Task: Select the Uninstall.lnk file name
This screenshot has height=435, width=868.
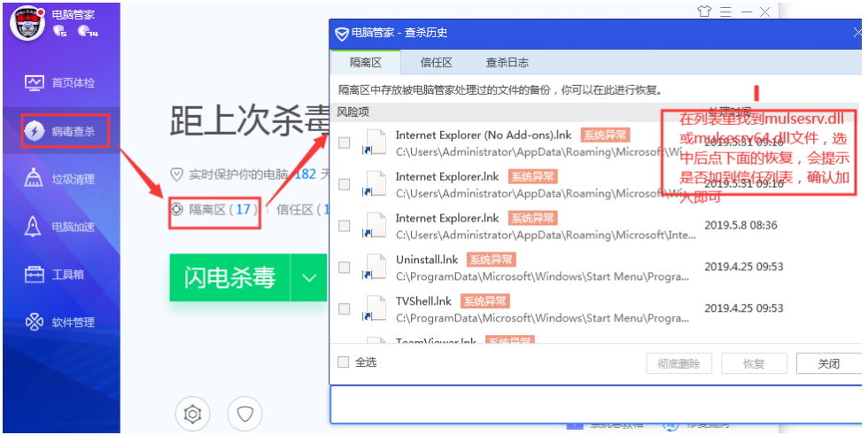Action: (427, 260)
